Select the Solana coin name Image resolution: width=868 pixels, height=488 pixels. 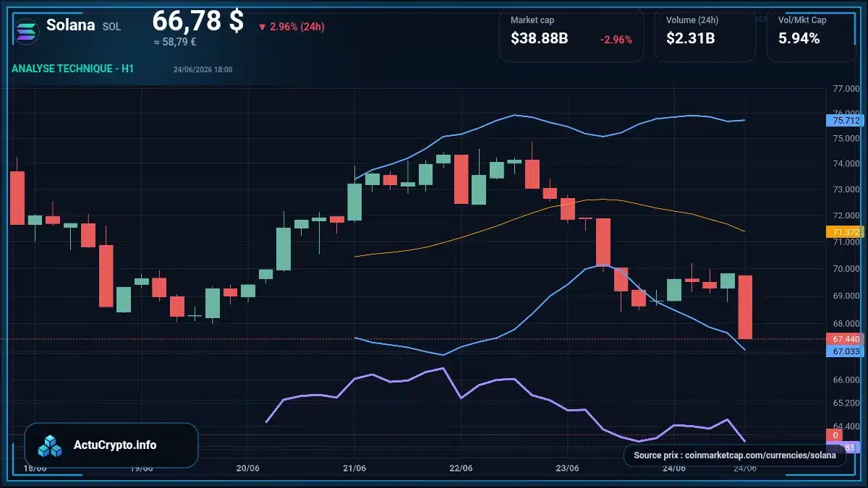click(x=70, y=25)
